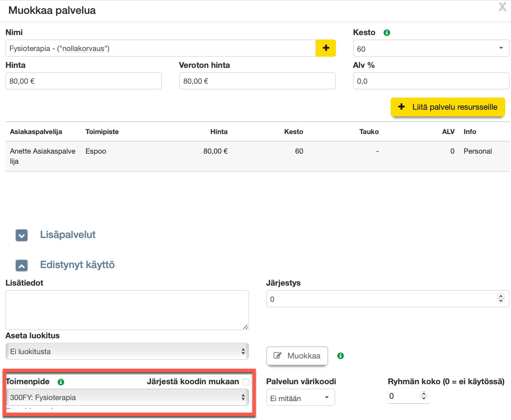This screenshot has width=511, height=420.
Task: Open the Palvelun värikoodi color dropdown
Action: [300, 398]
